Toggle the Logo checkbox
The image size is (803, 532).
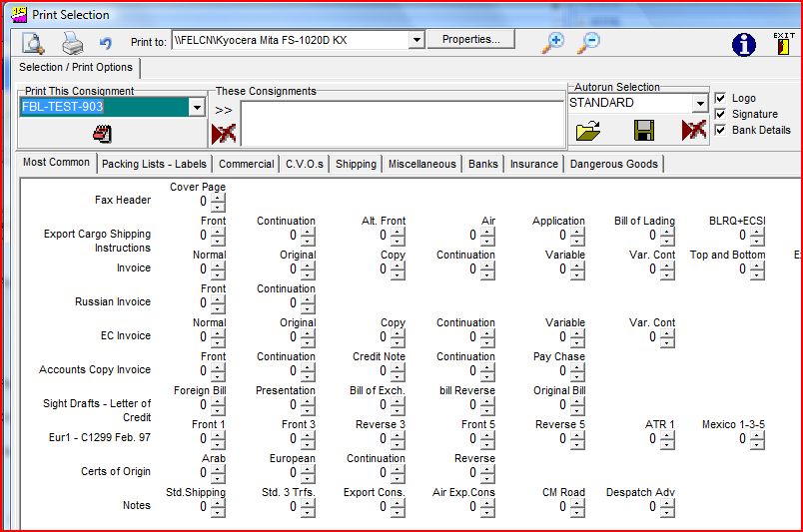point(721,98)
